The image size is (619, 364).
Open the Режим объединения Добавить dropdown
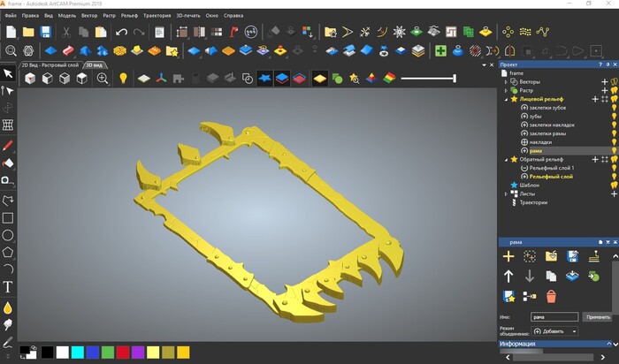pyautogui.click(x=554, y=331)
